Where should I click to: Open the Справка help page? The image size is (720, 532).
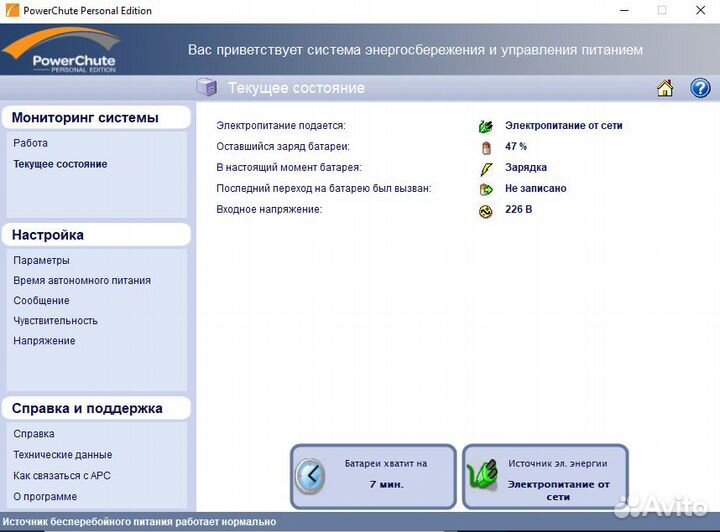(34, 434)
